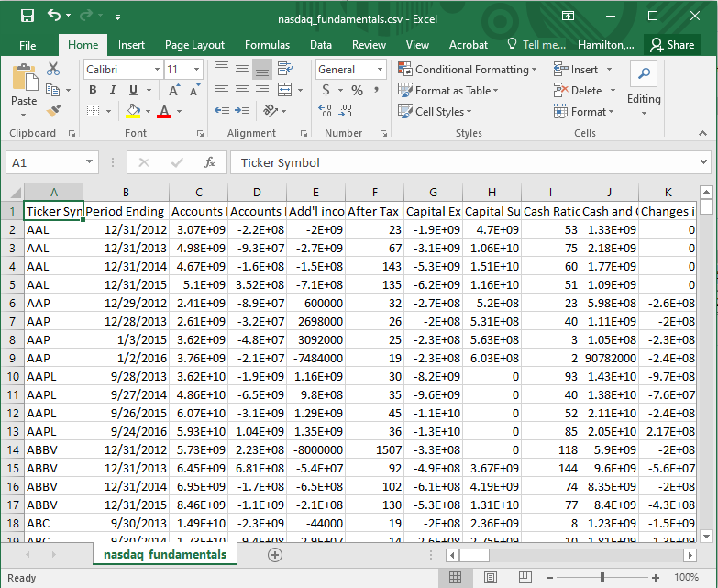Screen dimensions: 718x588
Task: Click the Cut scissors icon
Action: pos(53,69)
